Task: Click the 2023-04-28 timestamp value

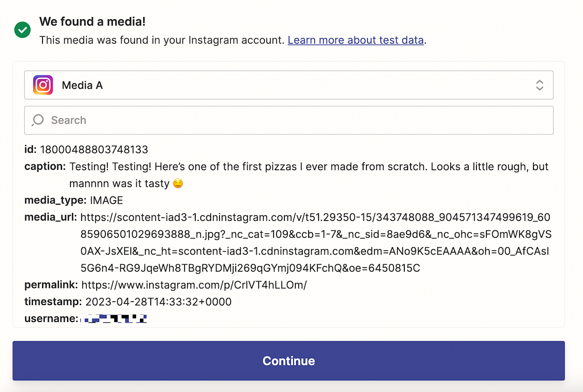Action: [x=158, y=302]
